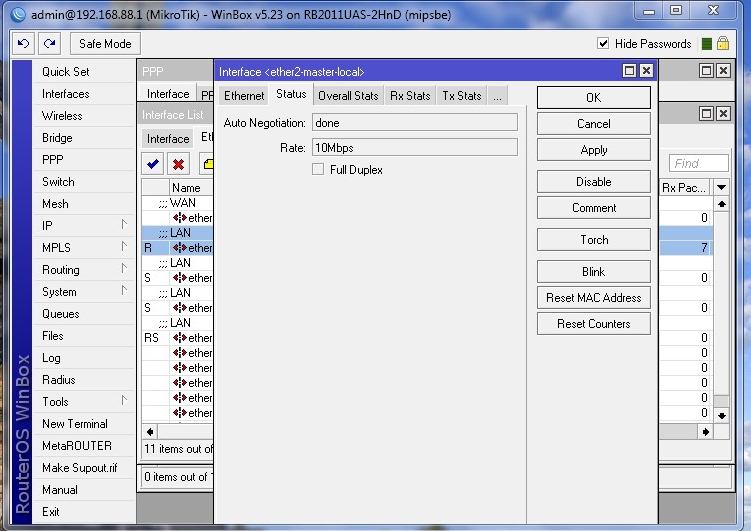The width and height of the screenshot is (751, 531).
Task: Toggle Safe Mode
Action: 105,44
